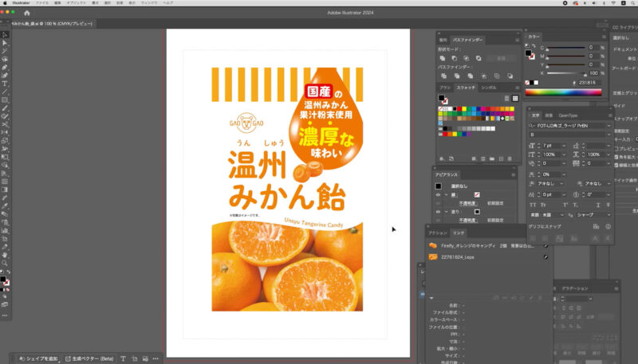Toggle Strikethrough in Character panel
This screenshot has height=364, width=638.
pyautogui.click(x=608, y=205)
